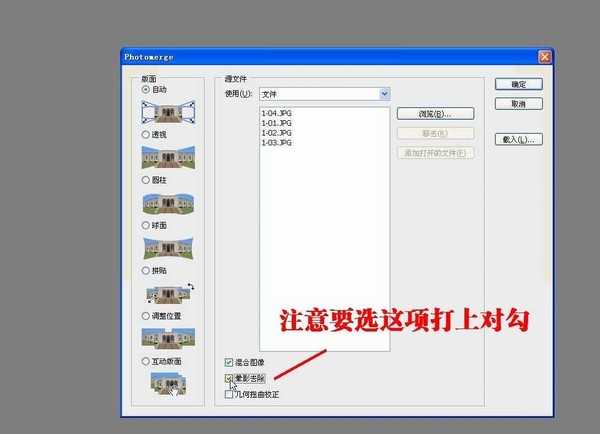Click the 浏览 button to browse files
This screenshot has width=600, height=434.
pyautogui.click(x=435, y=114)
